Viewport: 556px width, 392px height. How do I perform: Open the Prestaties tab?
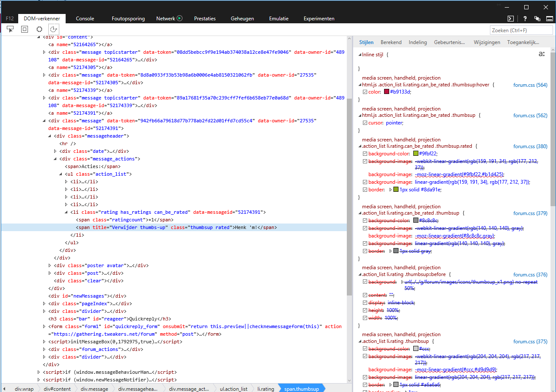pos(205,19)
